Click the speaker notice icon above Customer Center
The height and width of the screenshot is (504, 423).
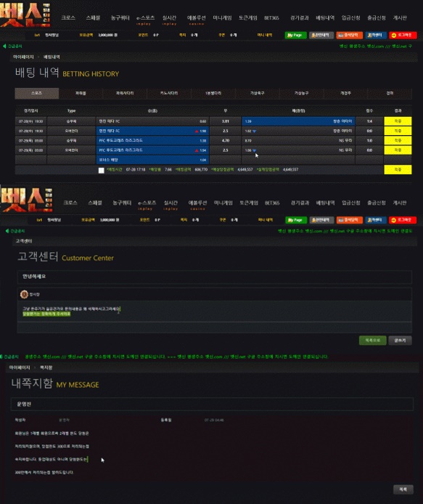(7, 231)
